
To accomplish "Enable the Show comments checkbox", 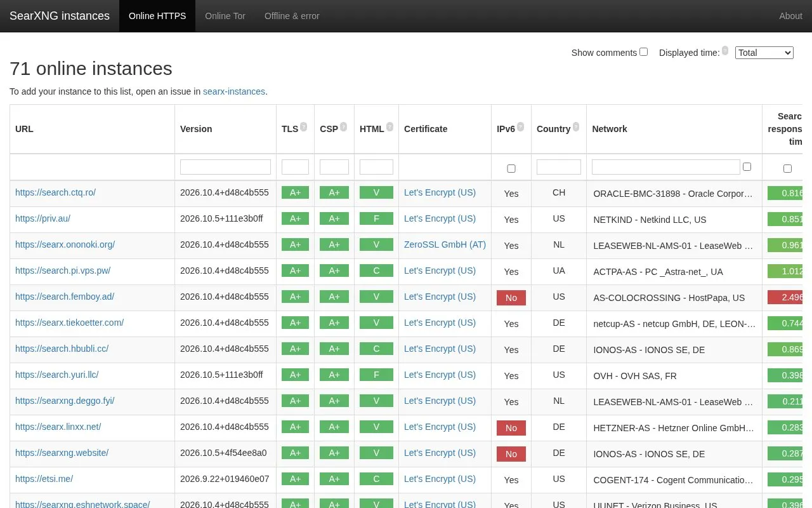I will coord(643,52).
